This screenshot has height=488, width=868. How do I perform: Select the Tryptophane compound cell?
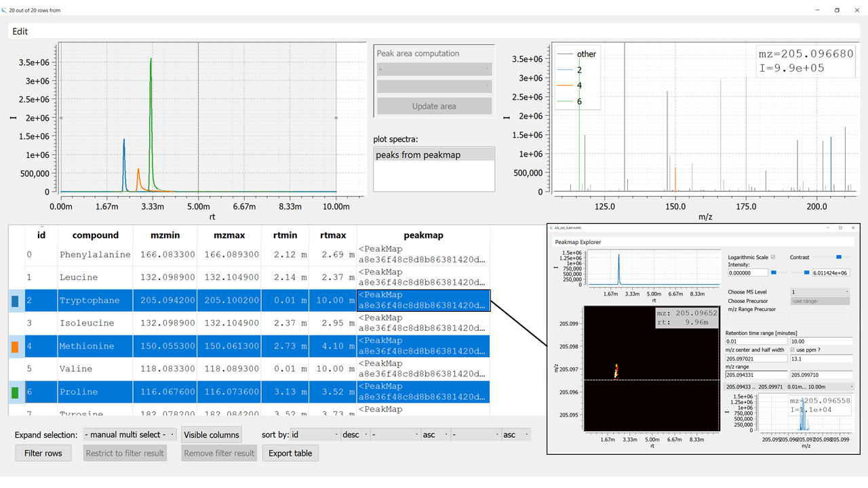96,300
